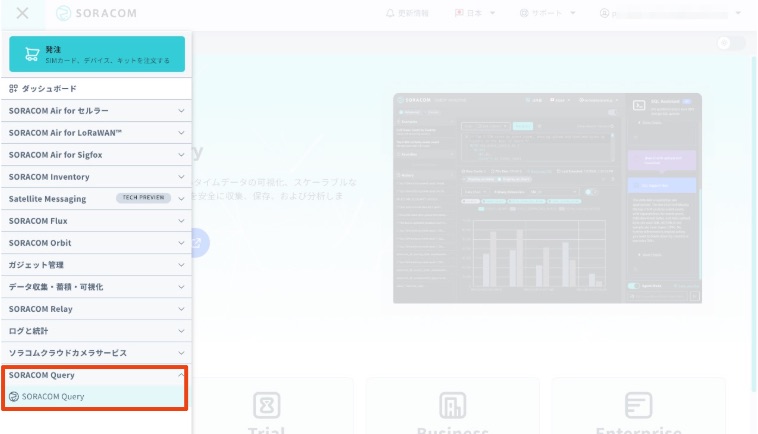Expand SORACOM Relay section
This screenshot has width=758, height=434.
tap(96, 309)
